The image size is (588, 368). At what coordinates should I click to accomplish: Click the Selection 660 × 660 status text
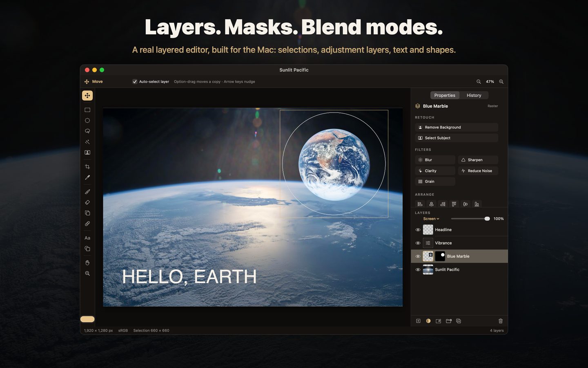tap(151, 330)
